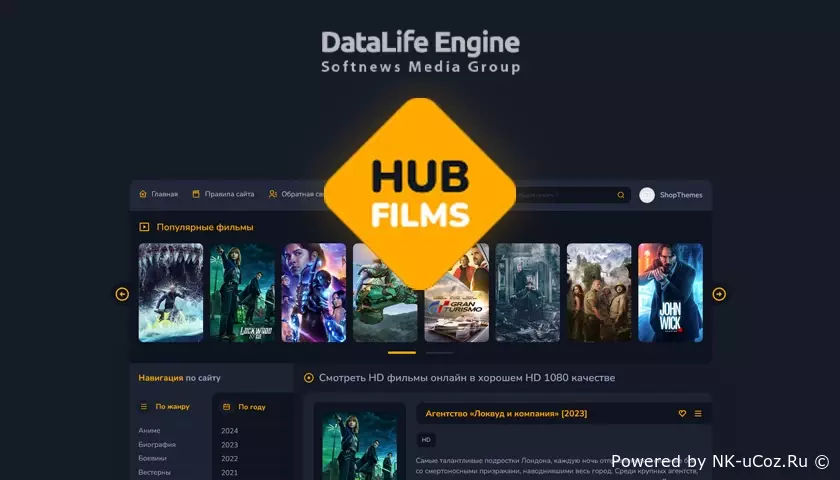Filter films by year 2023

coord(229,445)
